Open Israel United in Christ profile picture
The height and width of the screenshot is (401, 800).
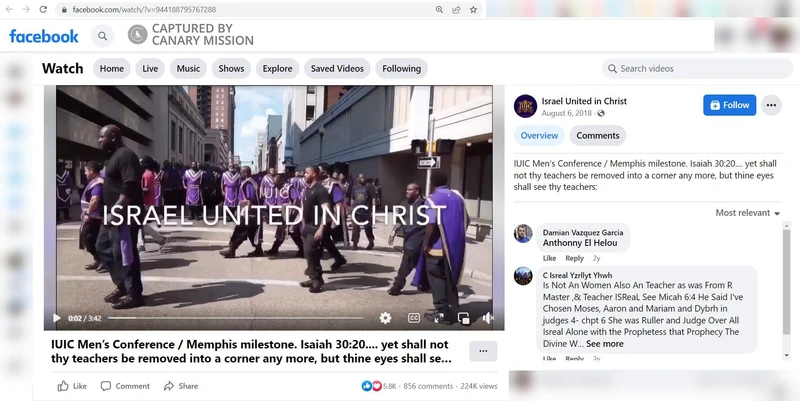525,106
